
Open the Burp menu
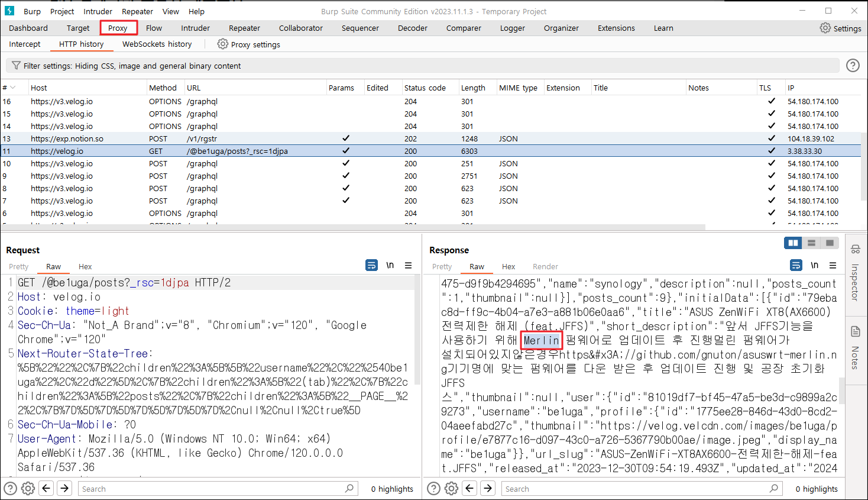[x=32, y=11]
